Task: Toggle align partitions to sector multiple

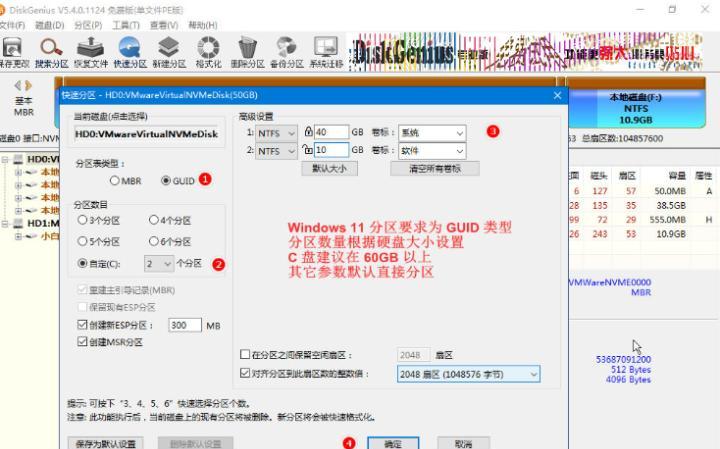Action: tap(245, 373)
